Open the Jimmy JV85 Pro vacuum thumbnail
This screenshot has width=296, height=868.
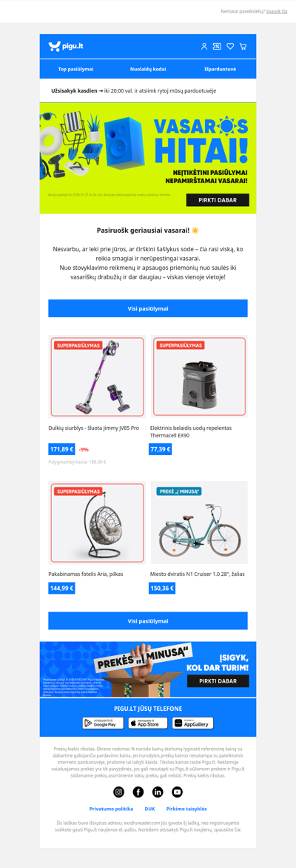[97, 377]
